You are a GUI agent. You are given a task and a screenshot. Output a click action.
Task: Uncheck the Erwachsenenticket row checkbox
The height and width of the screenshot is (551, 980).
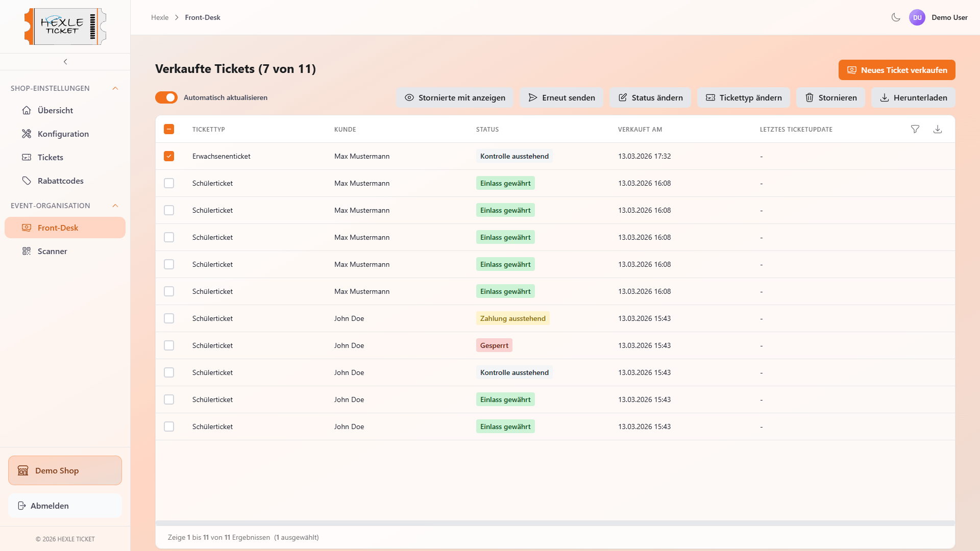(x=169, y=156)
